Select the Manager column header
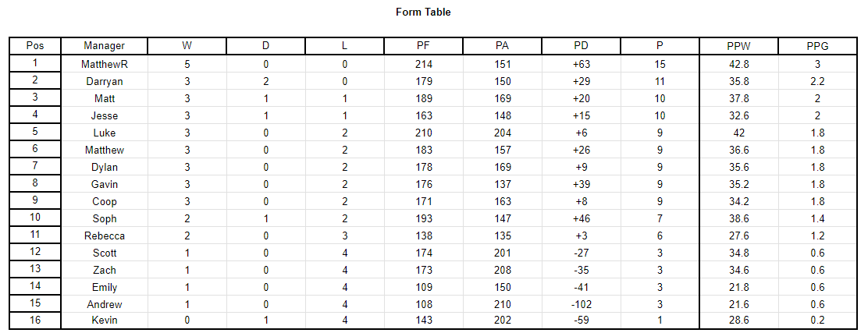This screenshot has height=333, width=868. (104, 46)
